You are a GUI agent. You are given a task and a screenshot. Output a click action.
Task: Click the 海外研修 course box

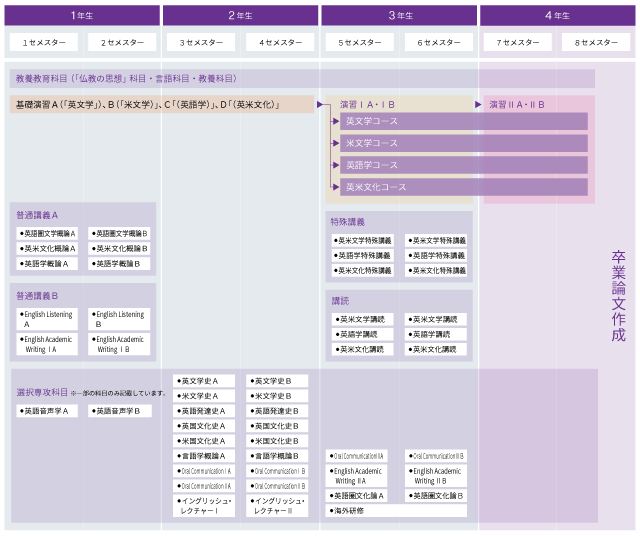point(396,511)
